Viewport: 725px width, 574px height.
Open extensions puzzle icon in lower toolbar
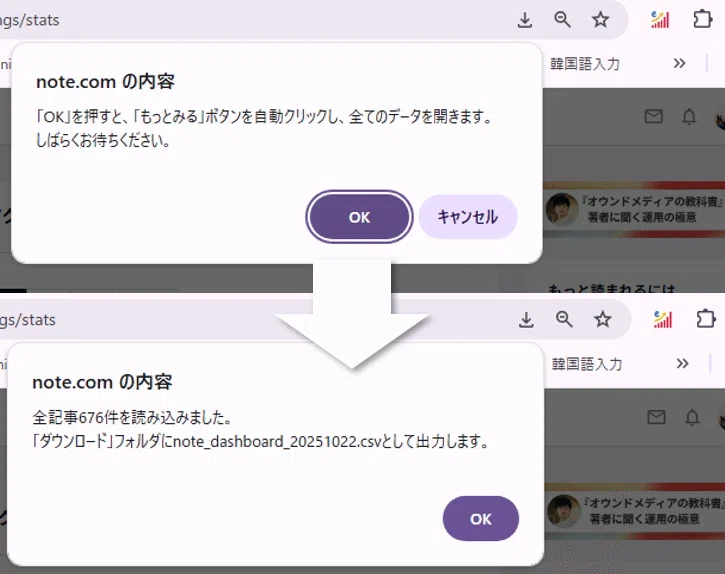pos(706,319)
